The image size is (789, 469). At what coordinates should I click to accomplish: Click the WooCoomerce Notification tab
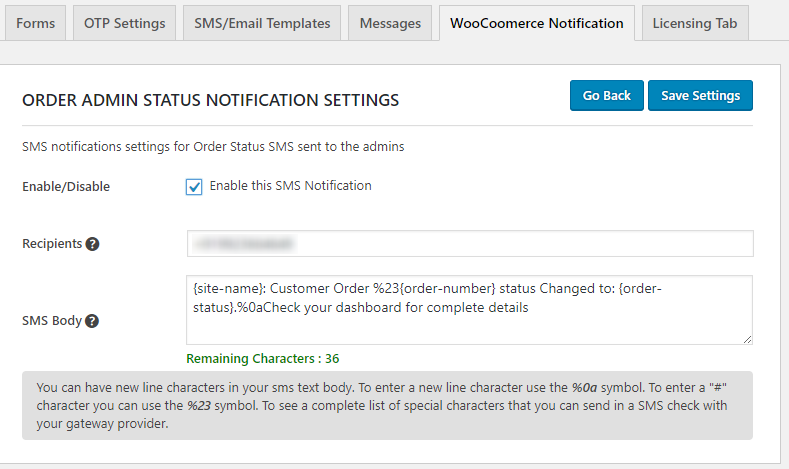tap(536, 24)
